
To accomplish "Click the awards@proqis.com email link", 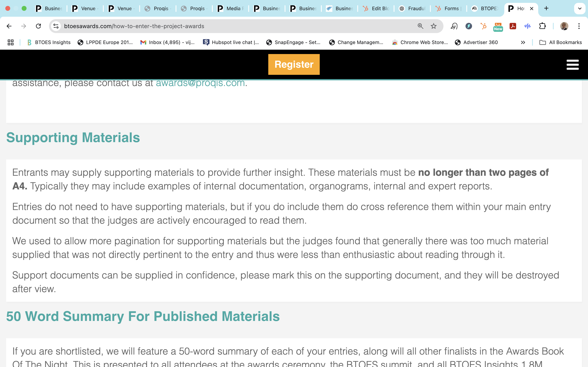I will click(200, 83).
